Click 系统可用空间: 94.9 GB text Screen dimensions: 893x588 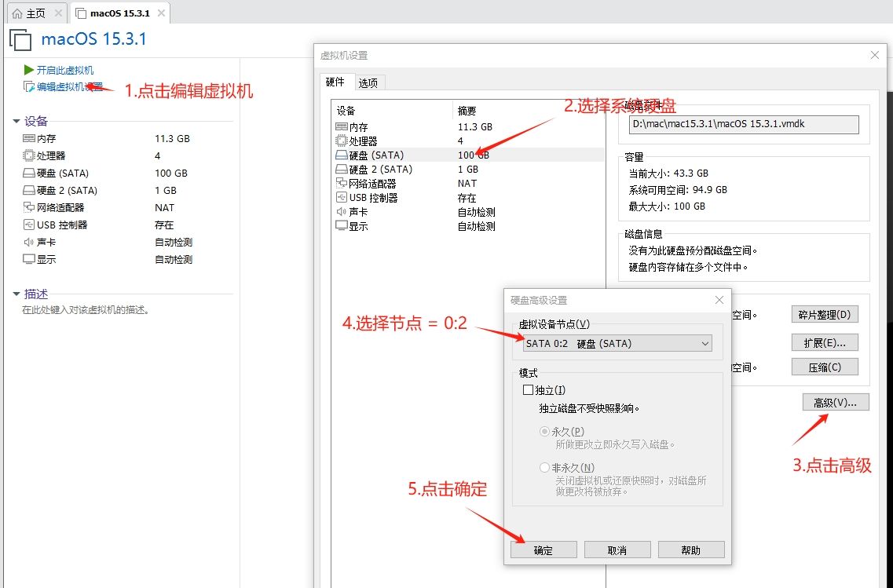[x=678, y=189]
